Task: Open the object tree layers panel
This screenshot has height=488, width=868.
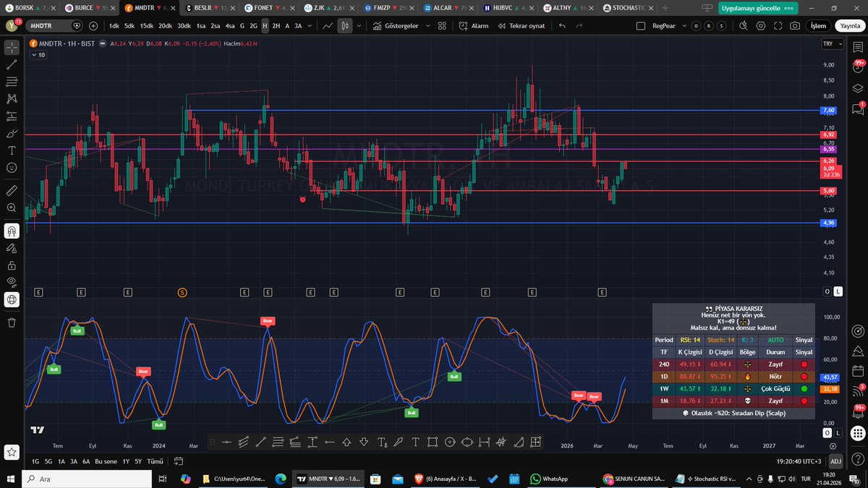Action: coord(859,88)
